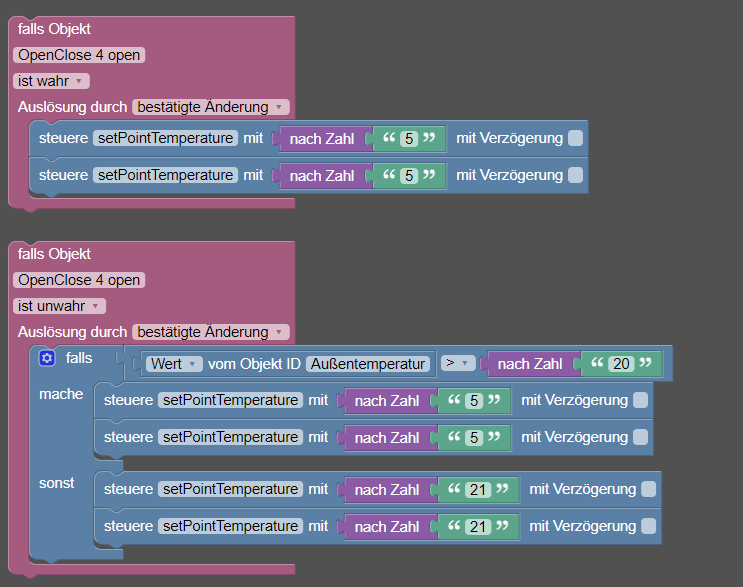
Task: Select the 'steuere' label in the first mache row
Action: point(128,400)
